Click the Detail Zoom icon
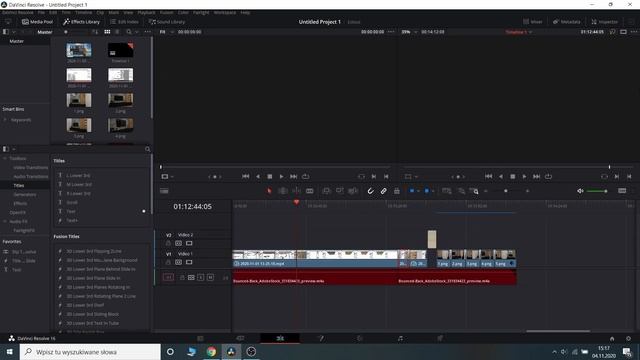The image size is (640, 360). pyautogui.click(x=461, y=191)
